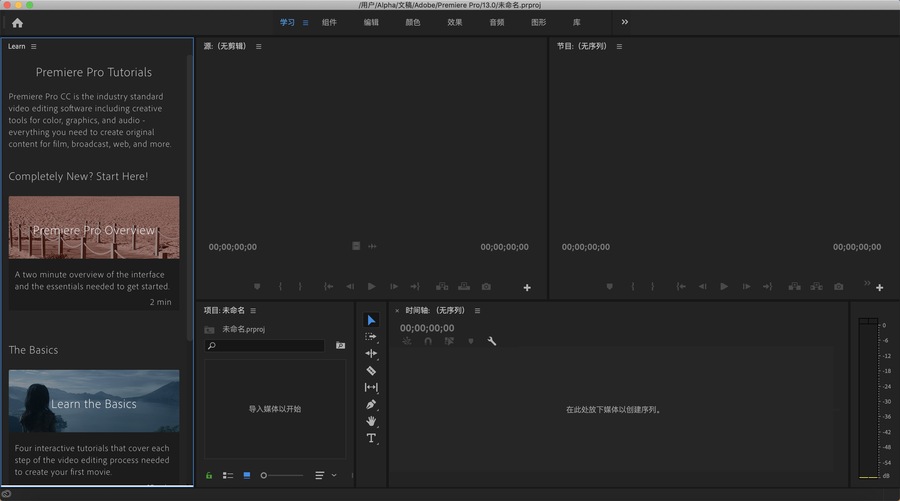Screen dimensions: 900x501
Task: Click Lift button in Program monitor
Action: coord(794,286)
